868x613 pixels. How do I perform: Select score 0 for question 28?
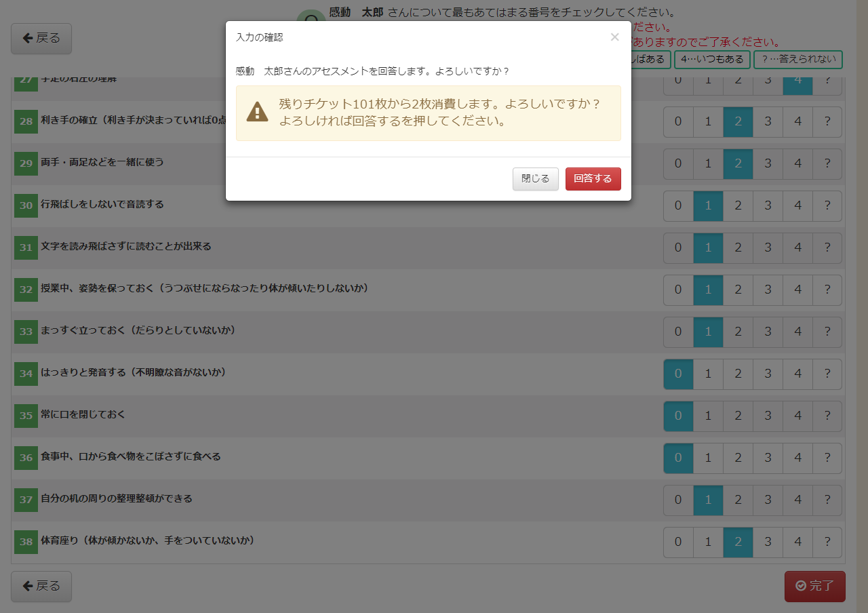point(678,122)
